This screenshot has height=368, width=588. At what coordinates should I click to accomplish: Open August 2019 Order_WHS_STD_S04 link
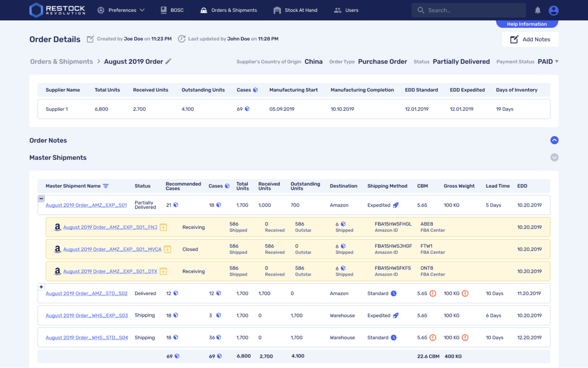click(x=87, y=337)
